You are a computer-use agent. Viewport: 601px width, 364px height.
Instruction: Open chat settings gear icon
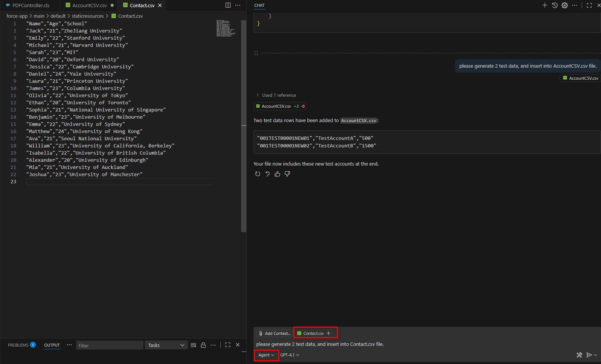(564, 5)
